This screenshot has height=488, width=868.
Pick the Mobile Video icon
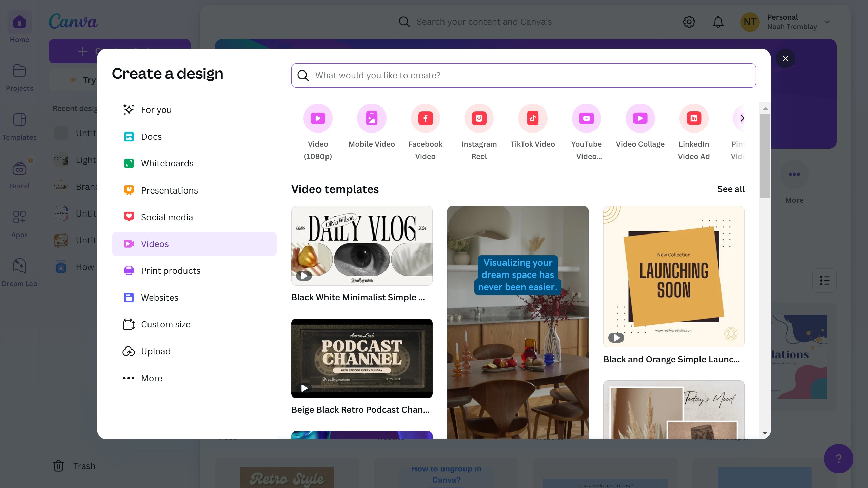click(372, 118)
